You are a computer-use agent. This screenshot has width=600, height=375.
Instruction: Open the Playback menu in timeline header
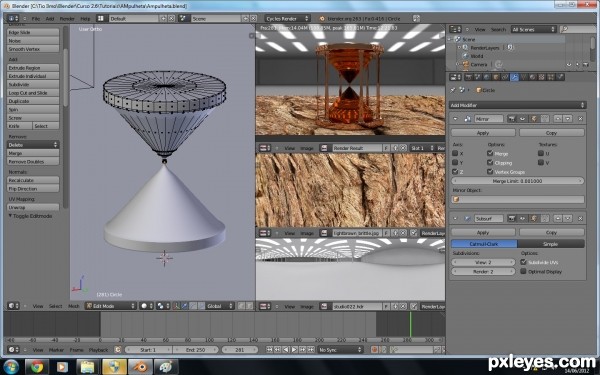(x=98, y=350)
